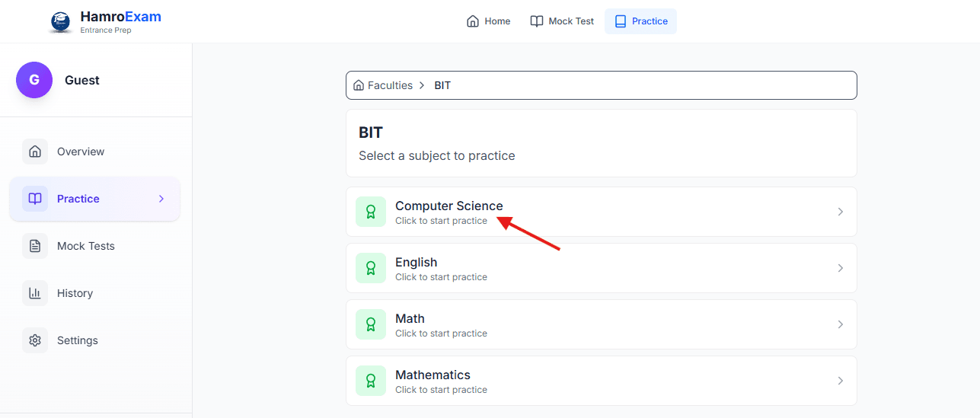The height and width of the screenshot is (418, 980).
Task: Click the Overview house icon in sidebar
Action: point(35,152)
